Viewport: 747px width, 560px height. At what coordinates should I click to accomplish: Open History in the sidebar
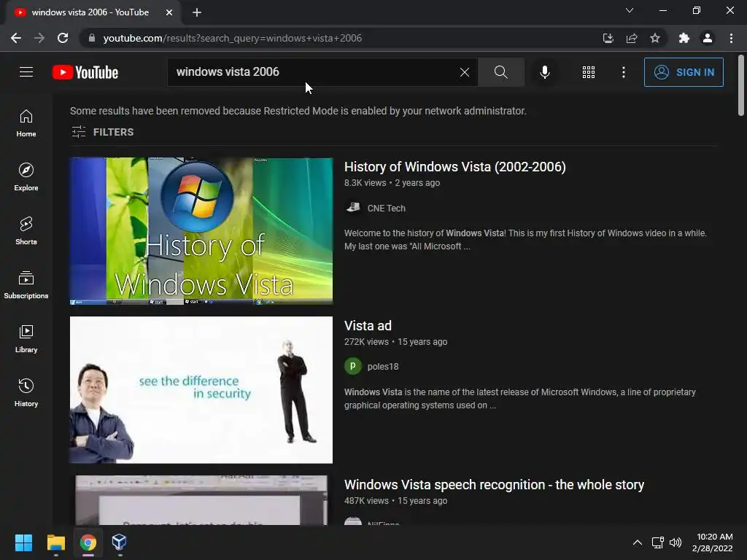(x=26, y=393)
